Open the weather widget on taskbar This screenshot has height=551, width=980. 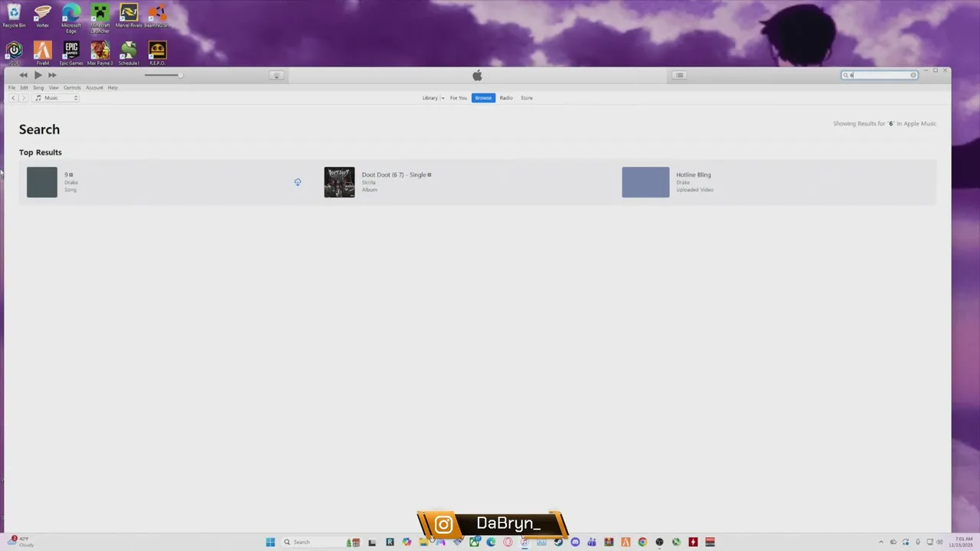(21, 542)
